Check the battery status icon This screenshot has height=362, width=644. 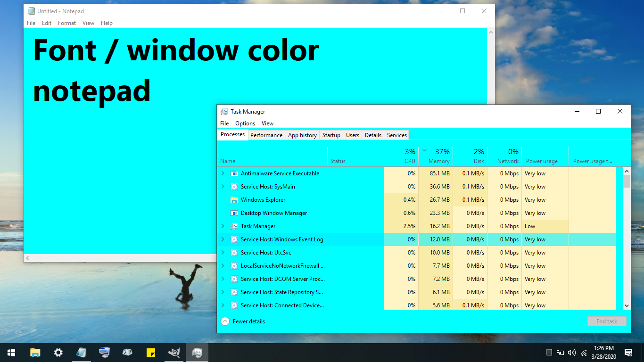coord(561,353)
